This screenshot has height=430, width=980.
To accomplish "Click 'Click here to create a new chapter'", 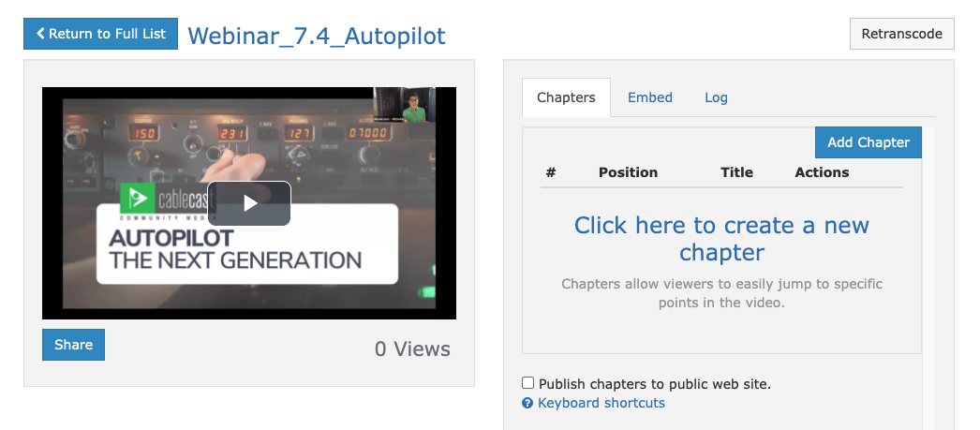I will pyautogui.click(x=721, y=238).
